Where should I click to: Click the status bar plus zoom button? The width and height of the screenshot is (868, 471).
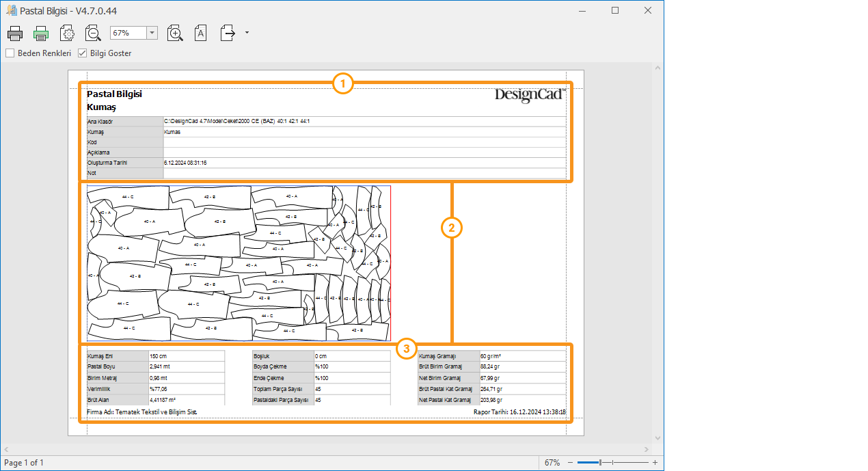(x=655, y=463)
